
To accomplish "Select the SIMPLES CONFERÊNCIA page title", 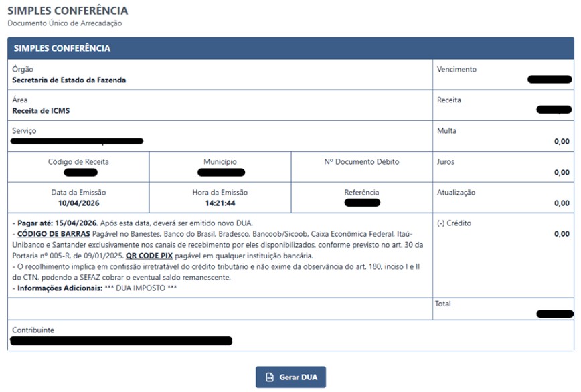I will pyautogui.click(x=68, y=11).
